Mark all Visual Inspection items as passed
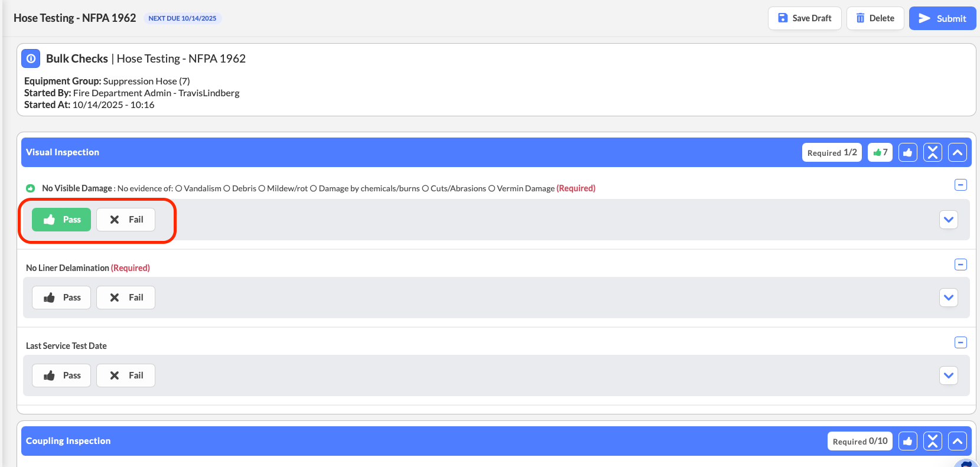The height and width of the screenshot is (467, 980). coord(907,152)
